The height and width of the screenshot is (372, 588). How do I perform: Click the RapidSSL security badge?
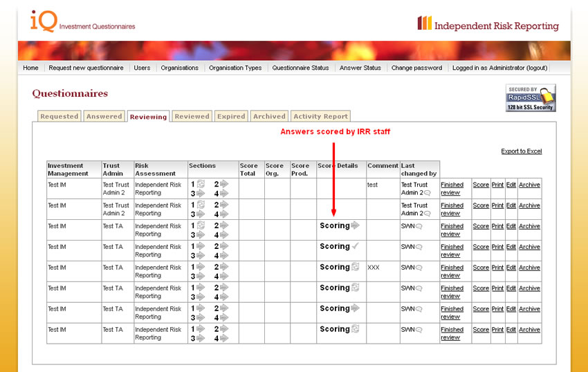click(531, 98)
